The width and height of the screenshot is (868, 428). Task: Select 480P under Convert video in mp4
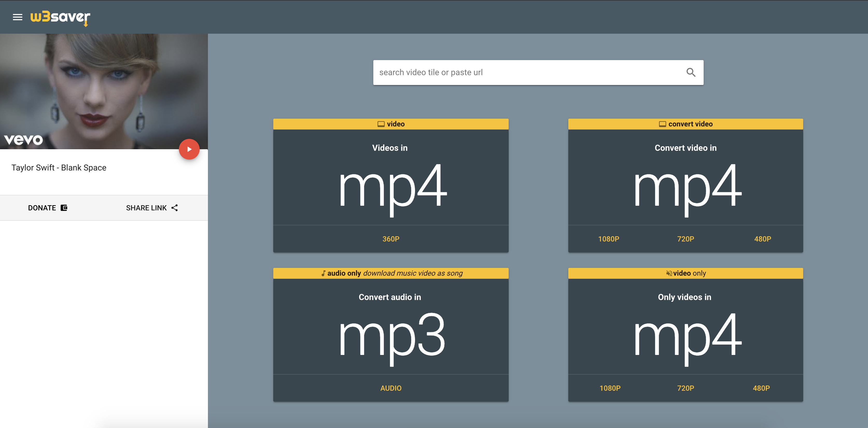(762, 239)
